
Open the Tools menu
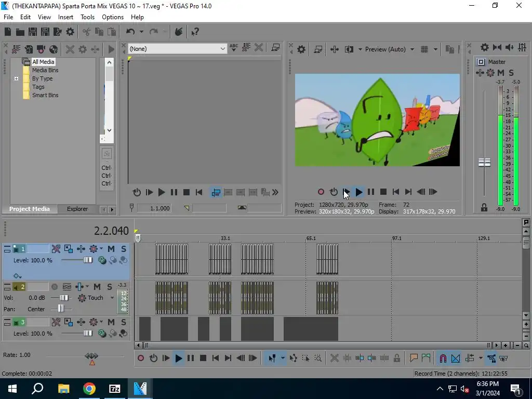[87, 17]
